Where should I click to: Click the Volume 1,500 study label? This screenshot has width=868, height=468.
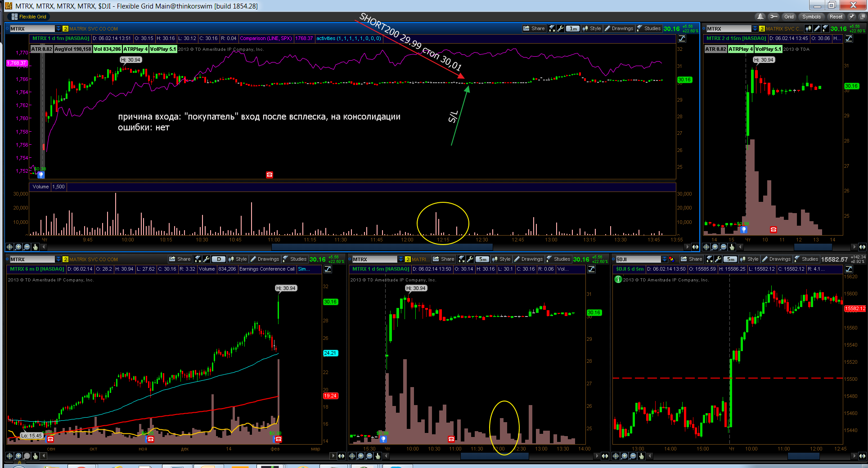49,187
